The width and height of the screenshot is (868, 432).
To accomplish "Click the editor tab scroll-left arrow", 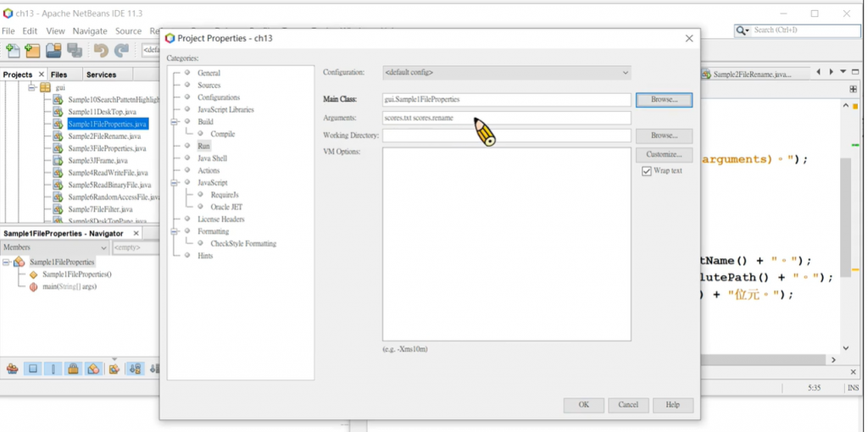I will coord(820,72).
